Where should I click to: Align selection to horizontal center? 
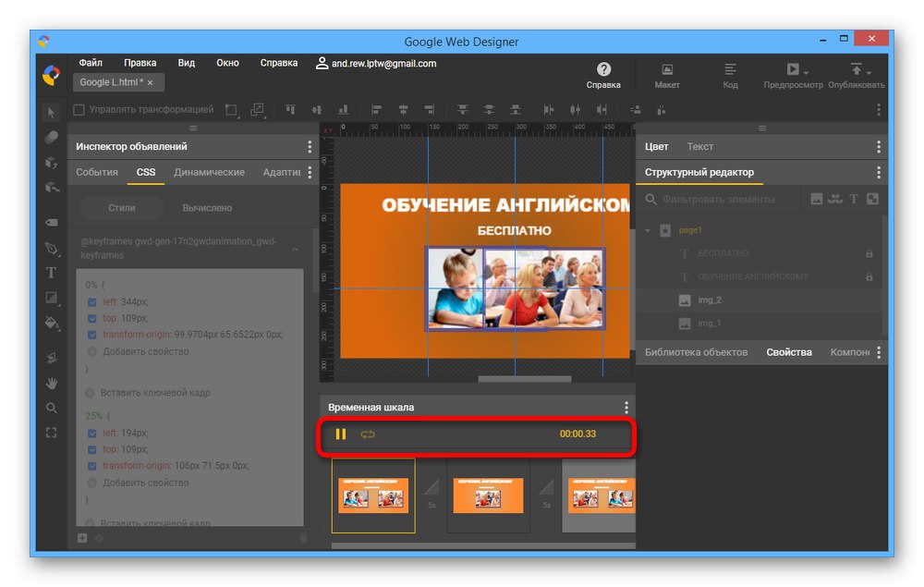[x=403, y=110]
